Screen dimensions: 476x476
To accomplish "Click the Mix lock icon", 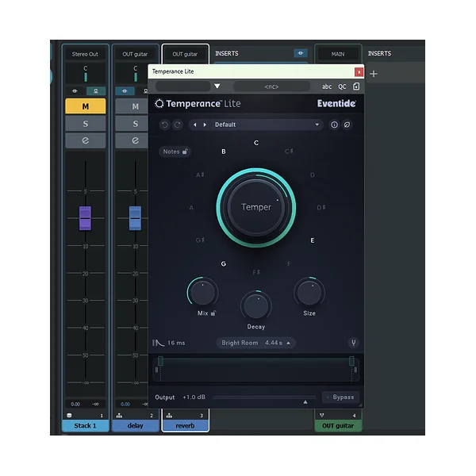I will pyautogui.click(x=213, y=313).
